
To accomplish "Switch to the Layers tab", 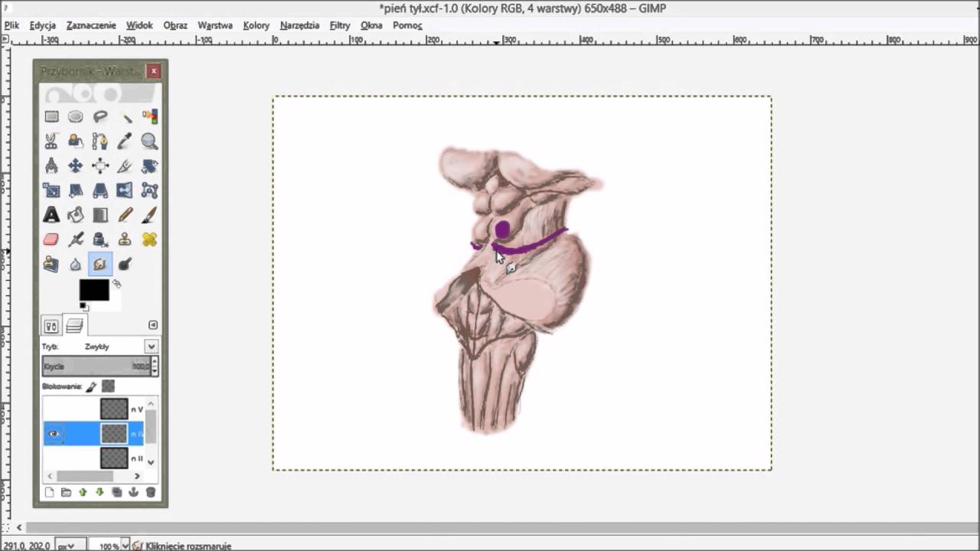I will (74, 326).
